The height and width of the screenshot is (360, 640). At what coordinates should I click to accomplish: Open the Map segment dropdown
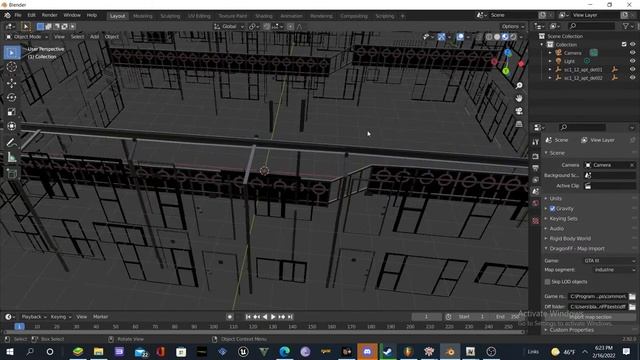pyautogui.click(x=614, y=270)
